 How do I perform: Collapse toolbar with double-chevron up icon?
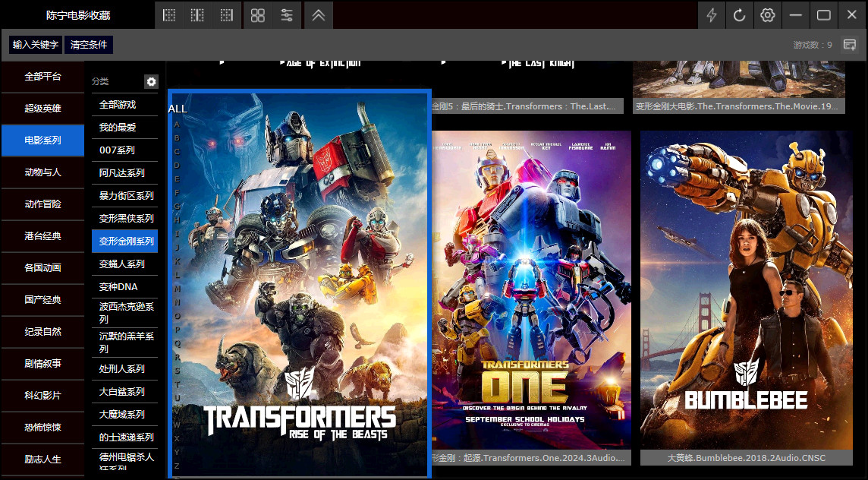pos(318,15)
